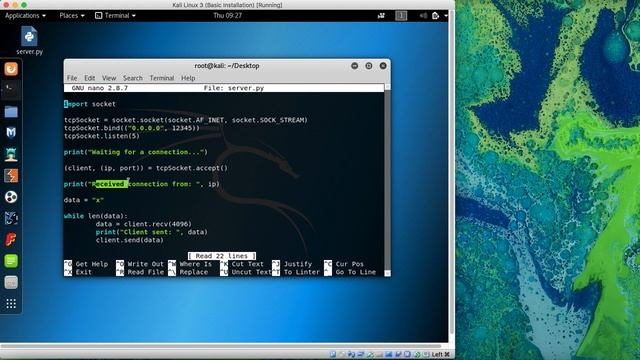The image size is (640, 360).
Task: Click the 'Exit' nano shortcut
Action: [78, 272]
